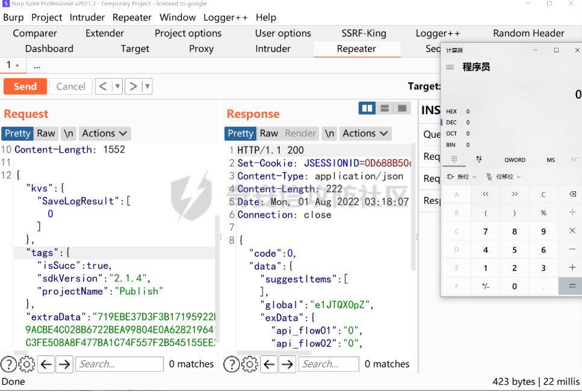Close Repeater tab 1
This screenshot has width=582, height=392.
pos(17,66)
